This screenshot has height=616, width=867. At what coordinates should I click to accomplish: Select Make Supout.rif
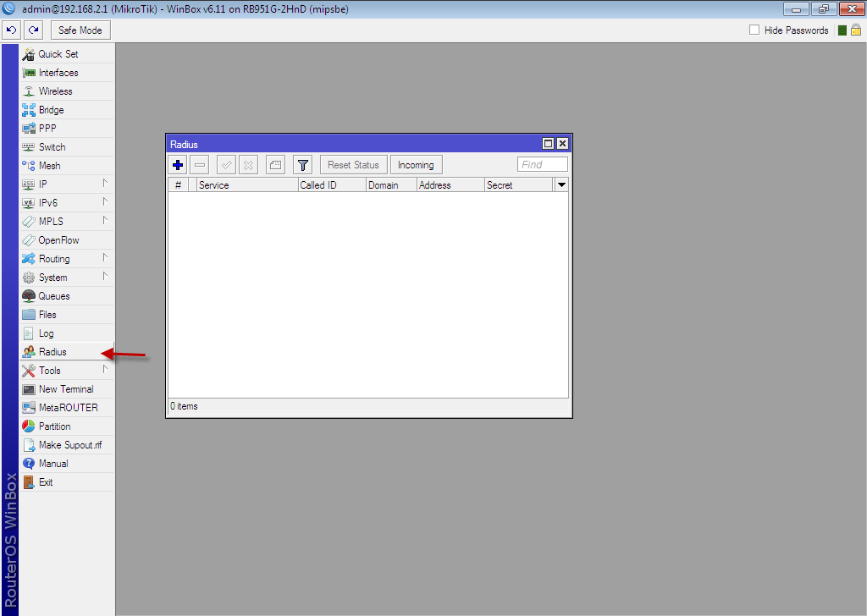pos(67,445)
